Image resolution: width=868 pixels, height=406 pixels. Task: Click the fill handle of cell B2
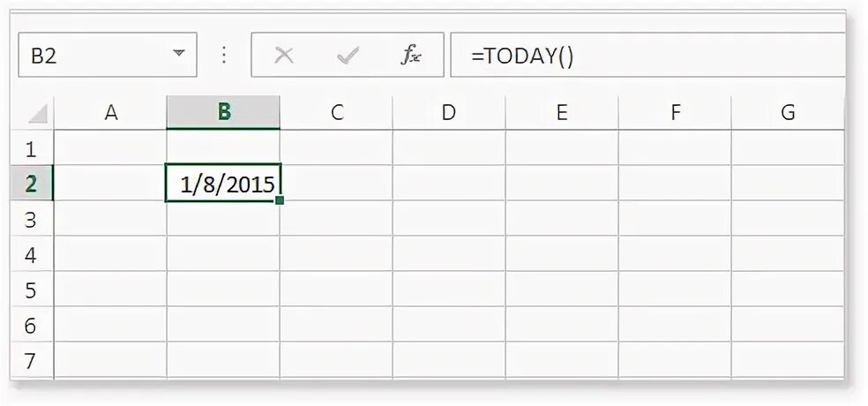[x=280, y=200]
